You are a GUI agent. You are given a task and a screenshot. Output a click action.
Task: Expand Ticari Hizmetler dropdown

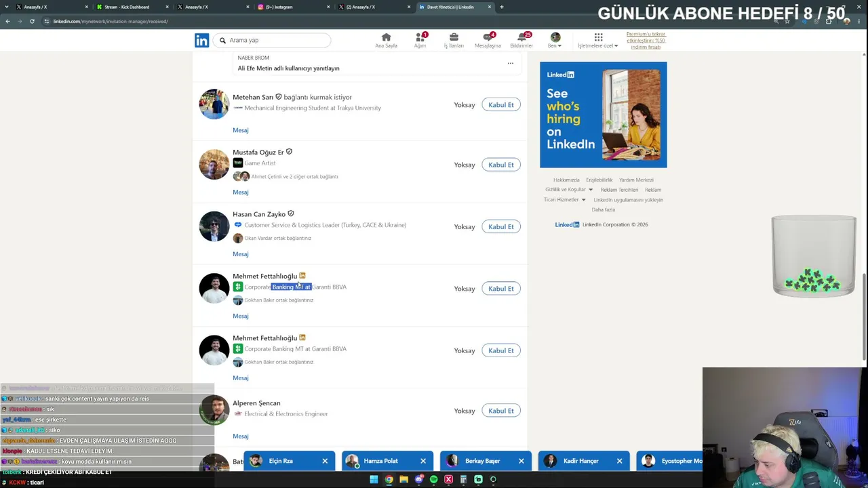[x=564, y=200]
